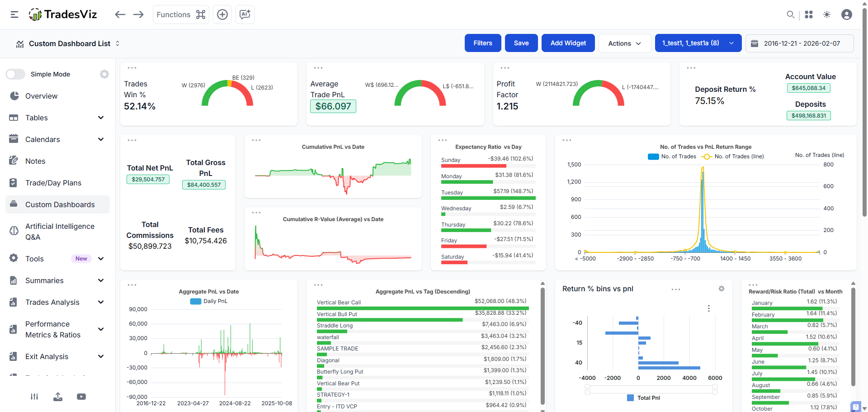
Task: Open the Actions dropdown
Action: pyautogui.click(x=624, y=43)
